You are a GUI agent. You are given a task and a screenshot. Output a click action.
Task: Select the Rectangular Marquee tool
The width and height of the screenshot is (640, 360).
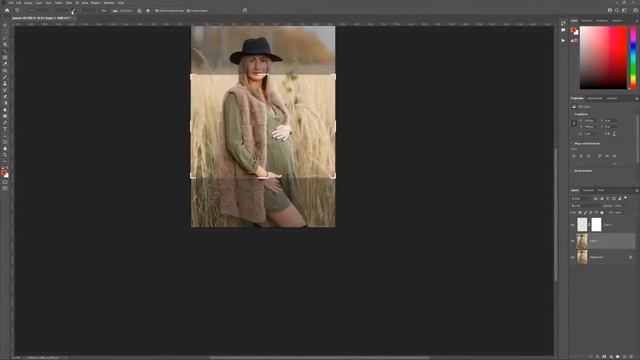(5, 32)
